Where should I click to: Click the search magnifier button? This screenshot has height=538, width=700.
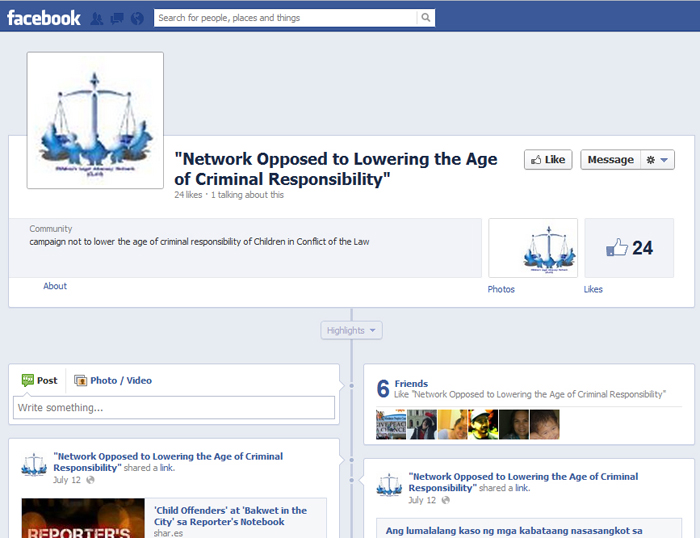pos(426,17)
